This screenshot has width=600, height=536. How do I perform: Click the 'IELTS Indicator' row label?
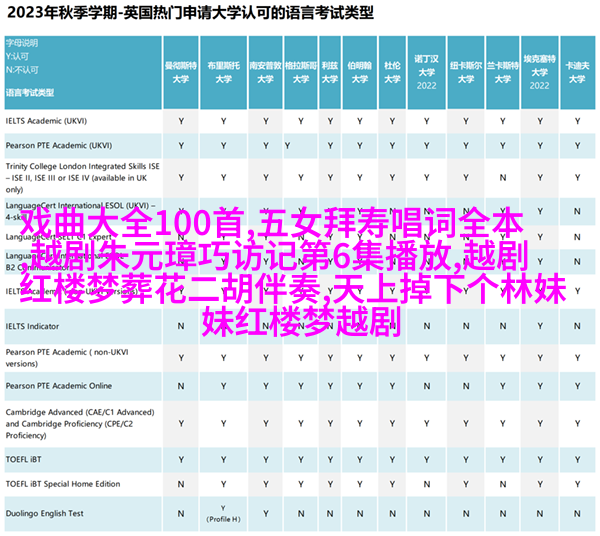pos(33,326)
